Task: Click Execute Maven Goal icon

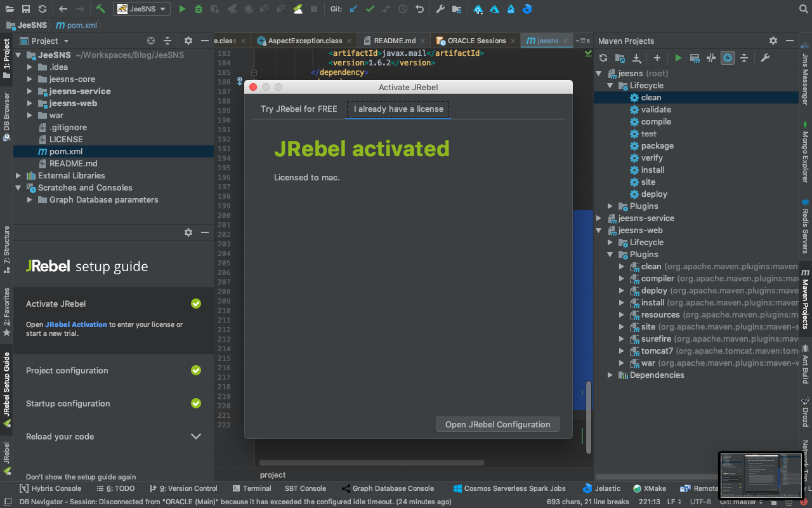Action: click(x=695, y=58)
